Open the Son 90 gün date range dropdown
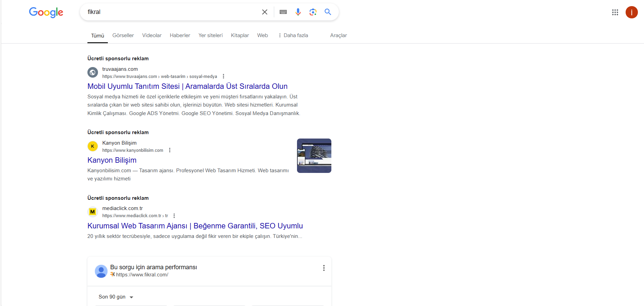This screenshot has width=644, height=306. pyautogui.click(x=116, y=297)
